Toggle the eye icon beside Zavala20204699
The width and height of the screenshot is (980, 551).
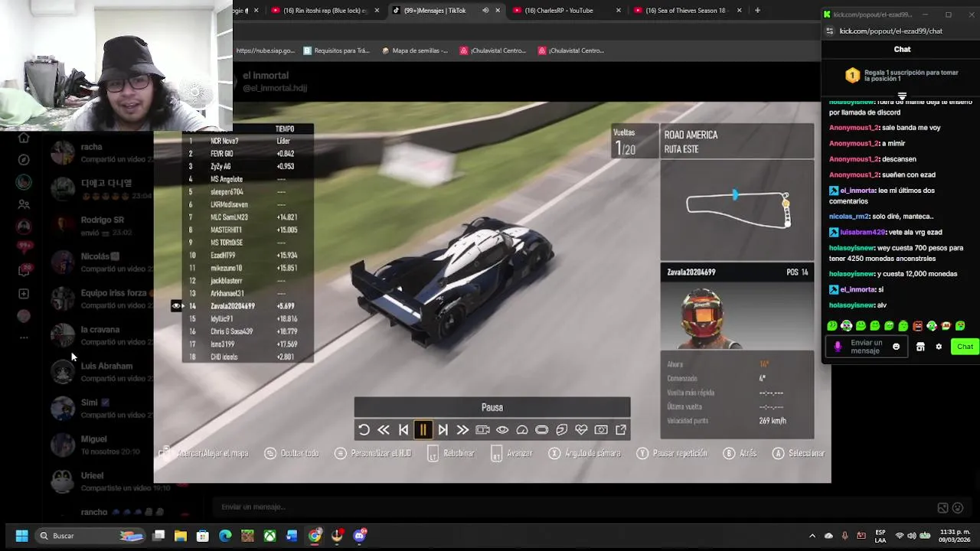177,306
